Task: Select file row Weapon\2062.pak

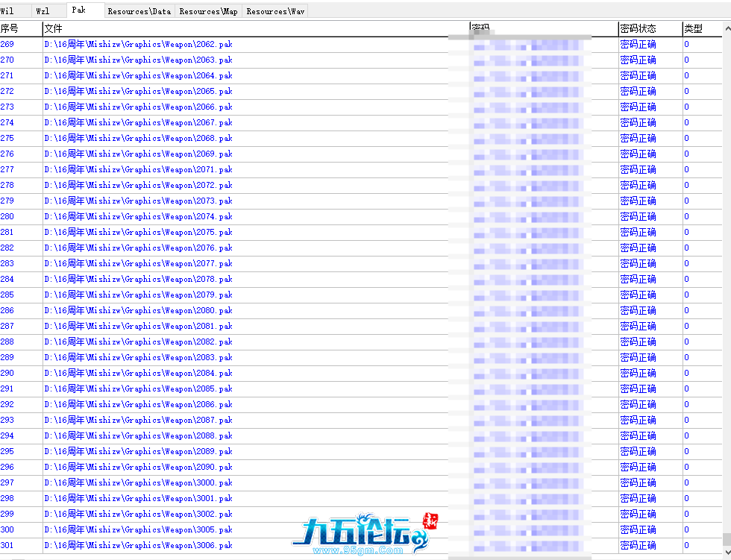Action: (x=361, y=44)
